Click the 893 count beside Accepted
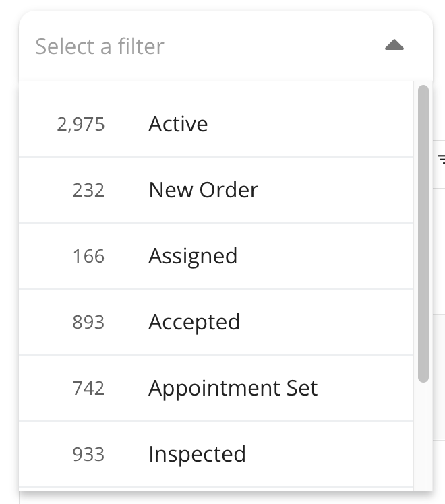 click(88, 322)
